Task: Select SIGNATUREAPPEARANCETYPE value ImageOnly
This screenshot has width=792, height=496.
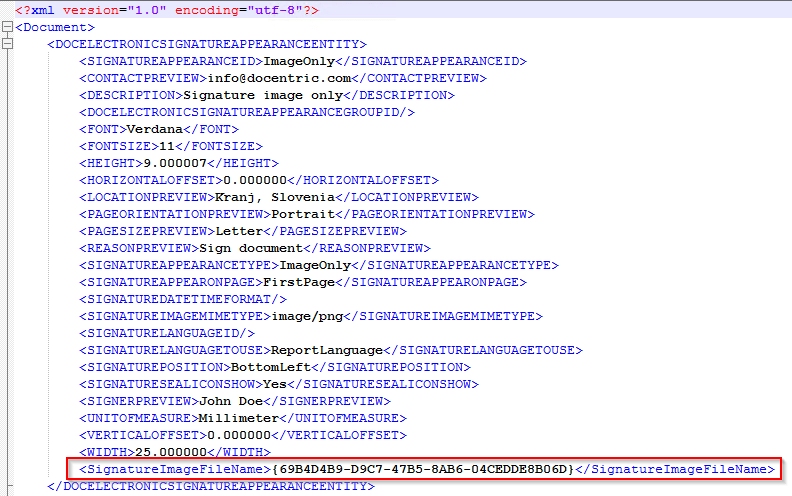Action: tap(315, 265)
